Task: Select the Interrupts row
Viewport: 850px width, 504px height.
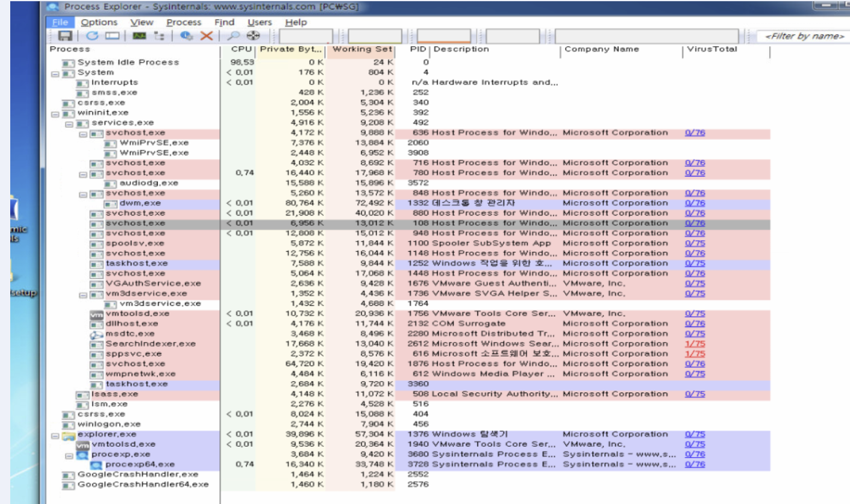Action: (410, 82)
